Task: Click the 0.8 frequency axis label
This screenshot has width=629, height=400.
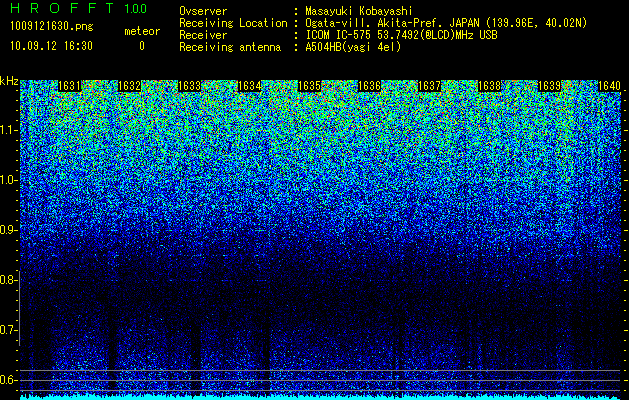Action: pyautogui.click(x=7, y=280)
